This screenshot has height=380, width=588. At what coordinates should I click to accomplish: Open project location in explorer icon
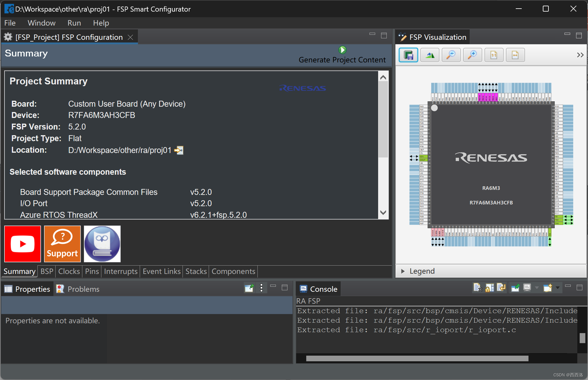179,150
